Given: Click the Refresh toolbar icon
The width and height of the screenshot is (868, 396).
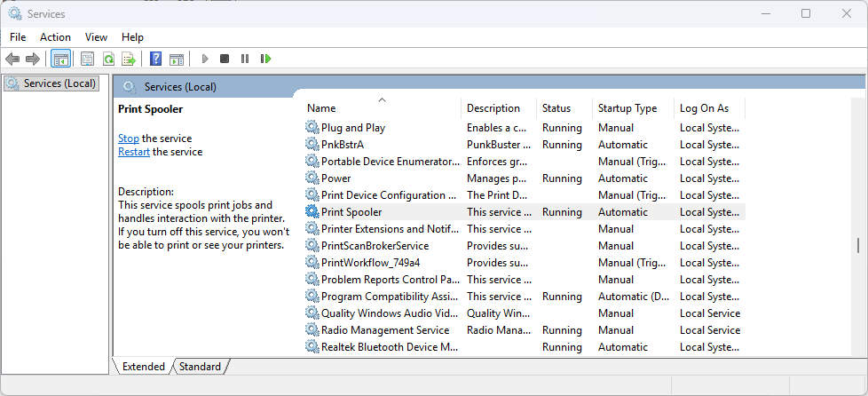Looking at the screenshot, I should coord(108,59).
